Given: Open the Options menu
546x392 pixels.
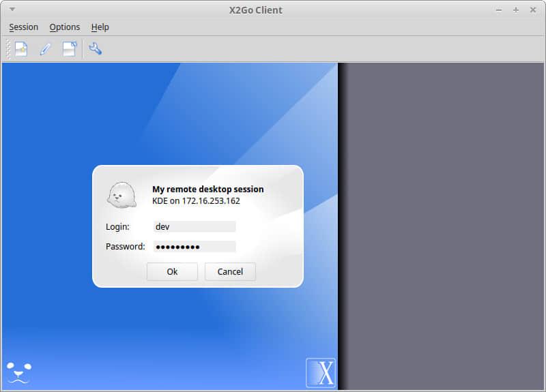Looking at the screenshot, I should pos(65,27).
